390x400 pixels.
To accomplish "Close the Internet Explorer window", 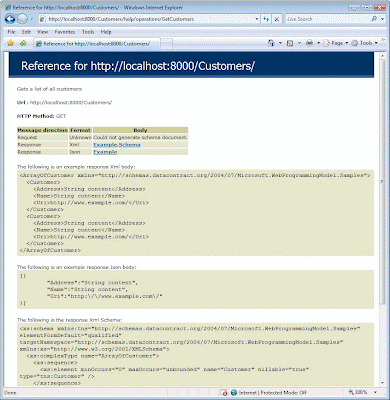I will pyautogui.click(x=380, y=7).
